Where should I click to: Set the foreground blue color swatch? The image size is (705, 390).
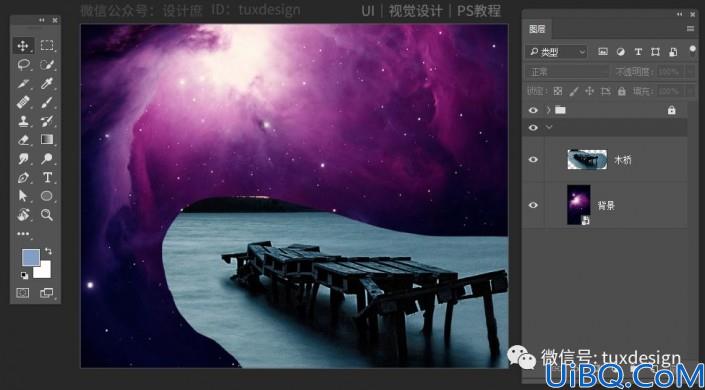point(31,257)
